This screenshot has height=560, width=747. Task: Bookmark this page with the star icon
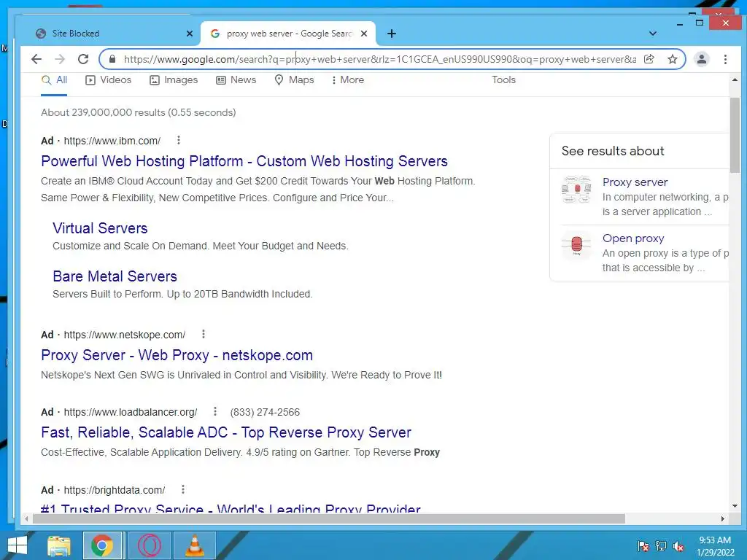pyautogui.click(x=672, y=59)
